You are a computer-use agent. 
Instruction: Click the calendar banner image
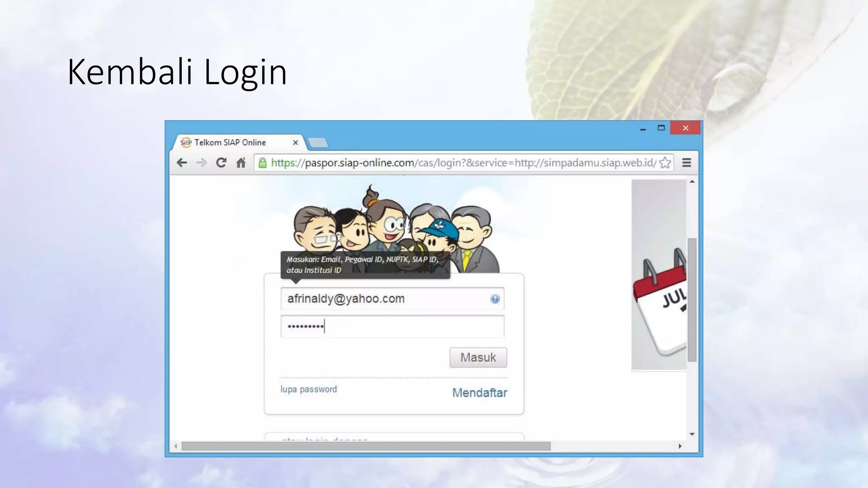pos(659,275)
